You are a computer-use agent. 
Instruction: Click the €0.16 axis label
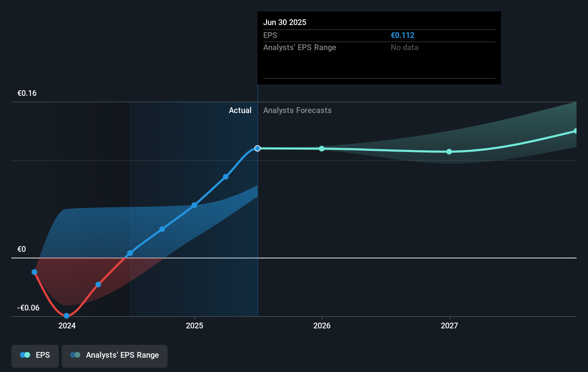click(x=27, y=93)
